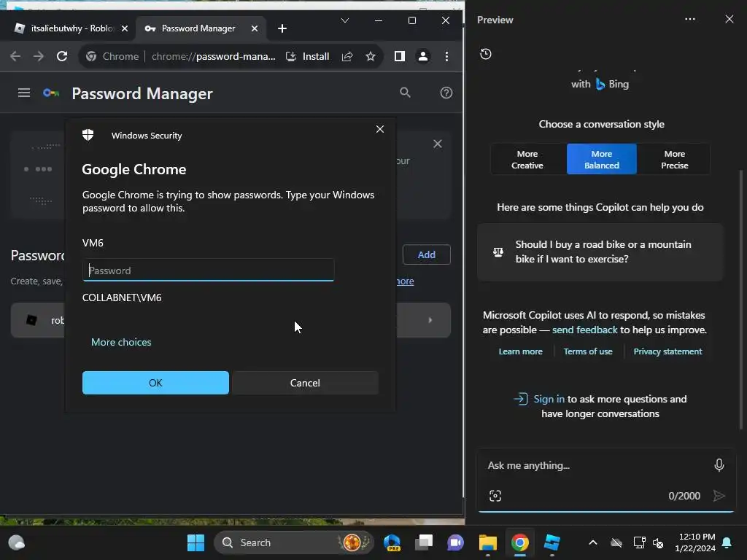This screenshot has height=560, width=747.
Task: Reload the Chrome page
Action: (62, 56)
